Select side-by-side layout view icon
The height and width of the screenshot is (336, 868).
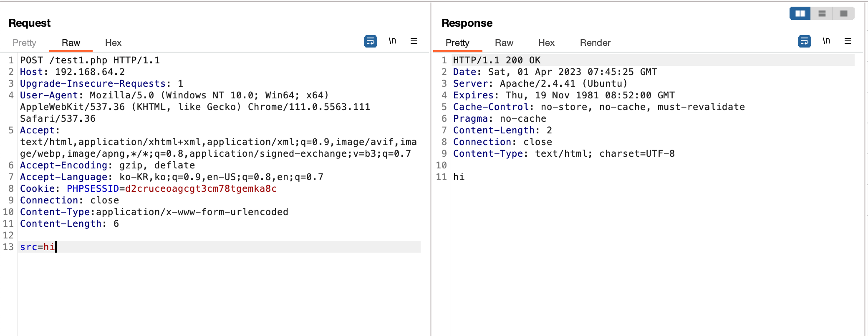[800, 13]
